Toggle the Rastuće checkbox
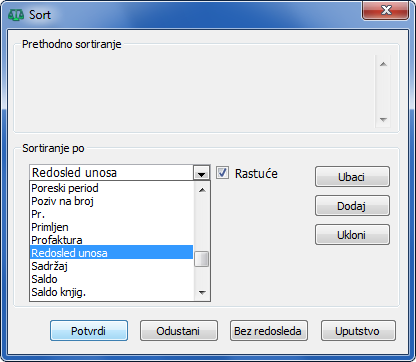The width and height of the screenshot is (416, 362). pyautogui.click(x=222, y=173)
